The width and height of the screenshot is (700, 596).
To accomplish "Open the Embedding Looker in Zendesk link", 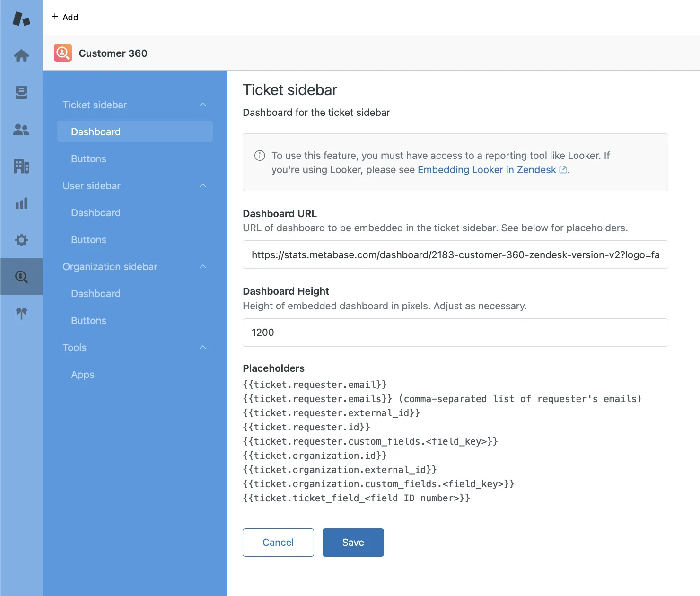I will point(486,169).
